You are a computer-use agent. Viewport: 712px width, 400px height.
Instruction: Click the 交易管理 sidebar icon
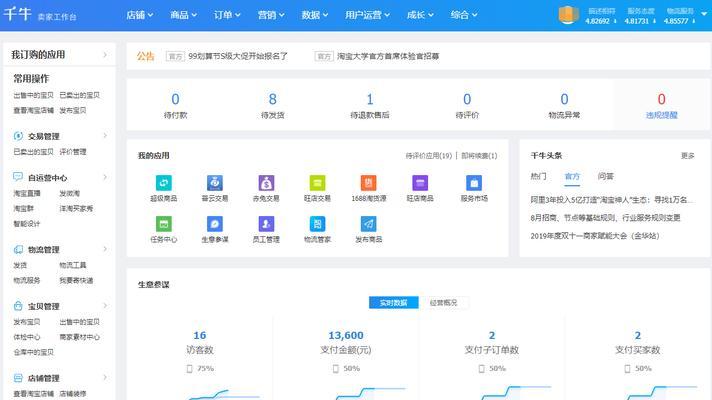coord(18,136)
